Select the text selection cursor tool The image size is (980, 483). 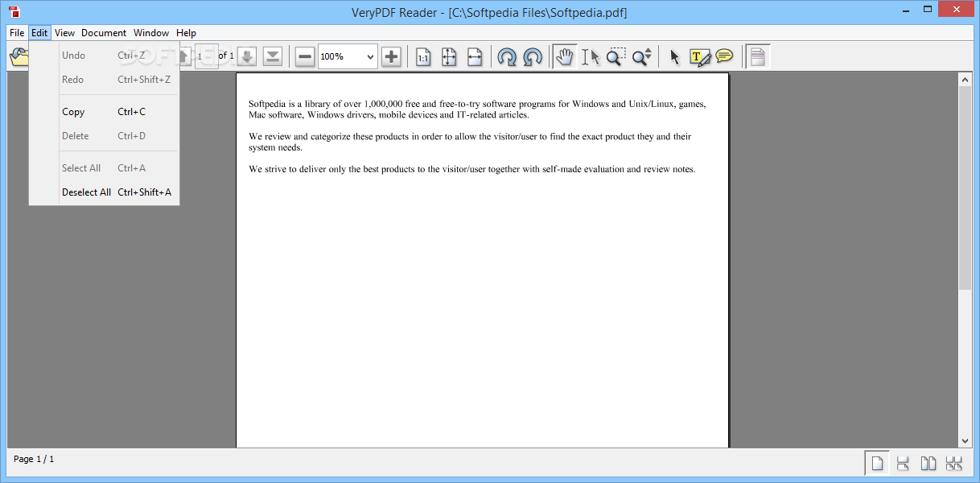point(591,56)
